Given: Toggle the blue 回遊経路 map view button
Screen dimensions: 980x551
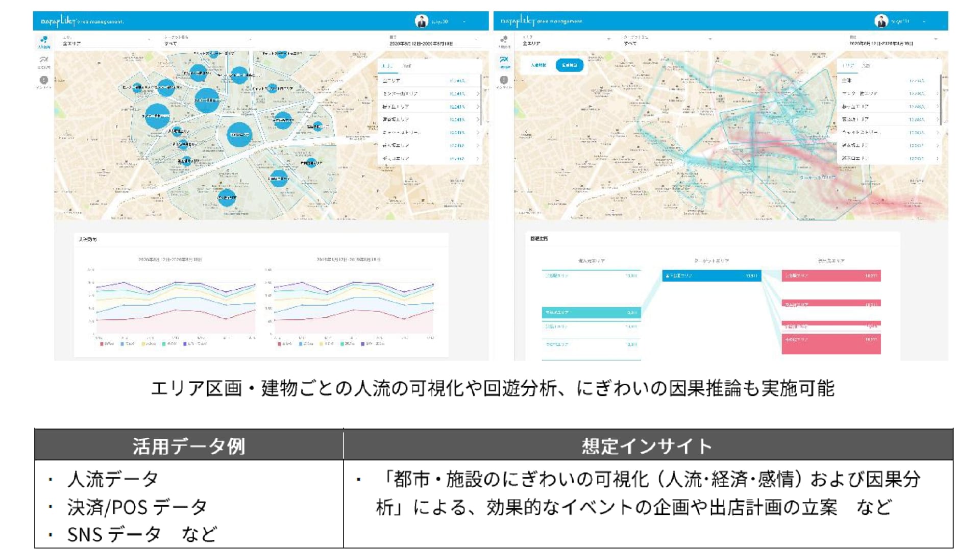Looking at the screenshot, I should pos(570,65).
